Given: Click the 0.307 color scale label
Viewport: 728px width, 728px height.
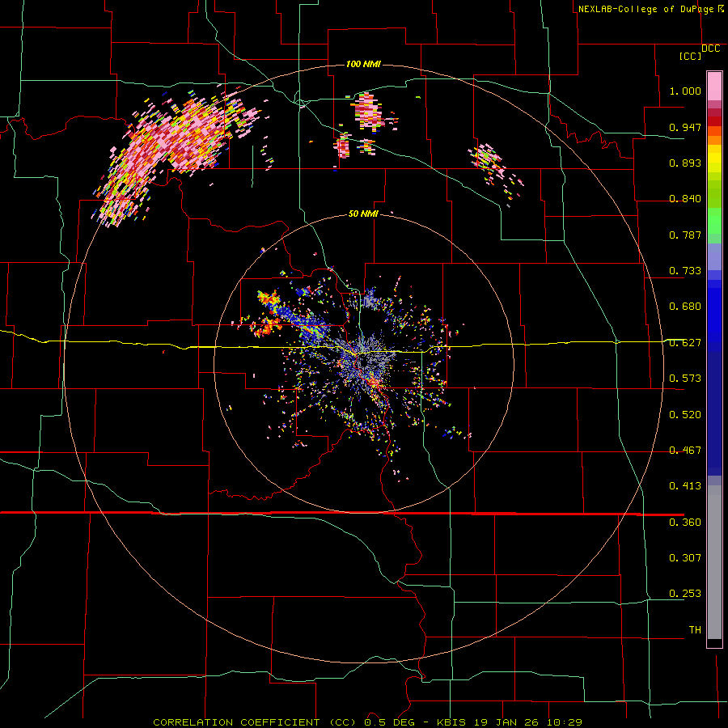Looking at the screenshot, I should (x=685, y=558).
